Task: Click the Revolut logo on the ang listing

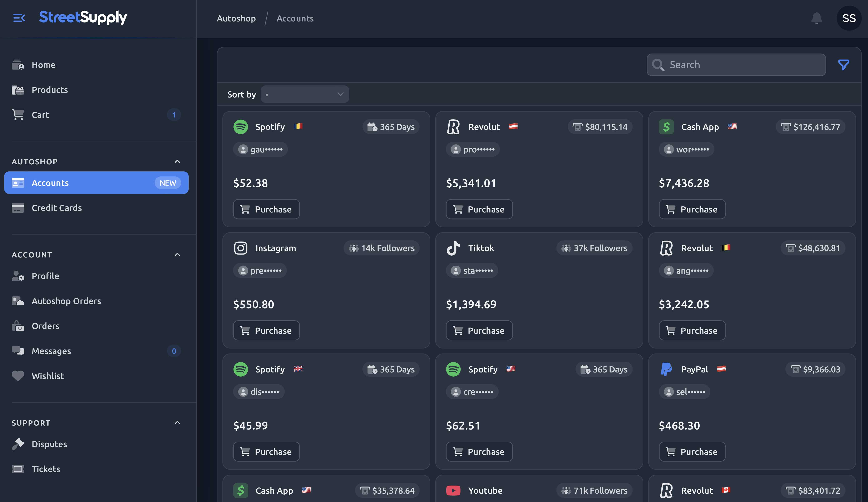Action: tap(666, 248)
